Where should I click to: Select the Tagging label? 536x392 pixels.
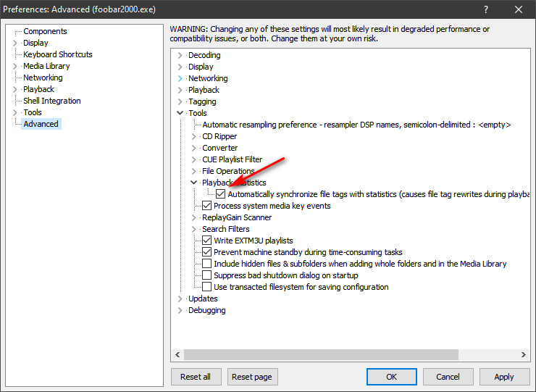[202, 101]
